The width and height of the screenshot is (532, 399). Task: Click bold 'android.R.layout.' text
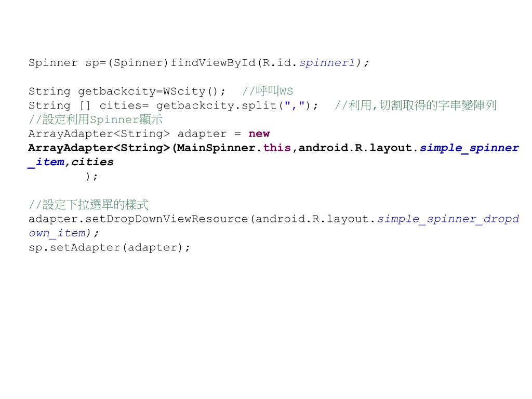358,148
